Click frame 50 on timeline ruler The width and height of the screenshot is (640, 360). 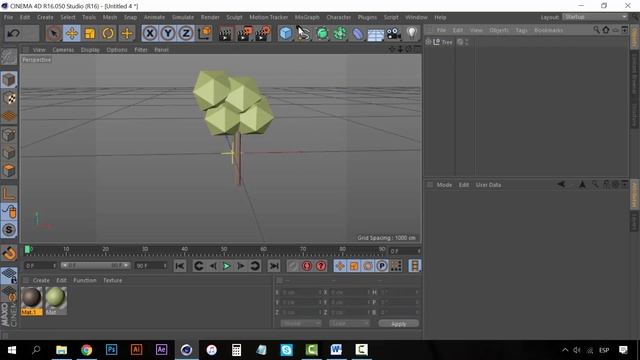(224, 249)
